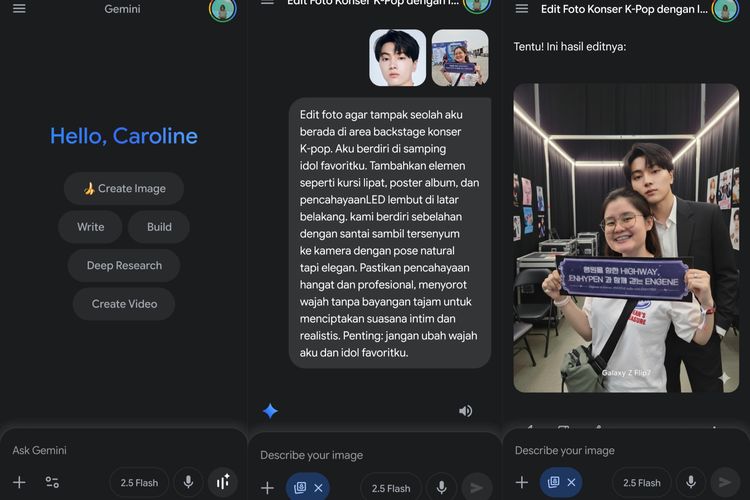Viewport: 750px width, 500px height.
Task: Focus Describe your image field in result panel
Action: 624,450
